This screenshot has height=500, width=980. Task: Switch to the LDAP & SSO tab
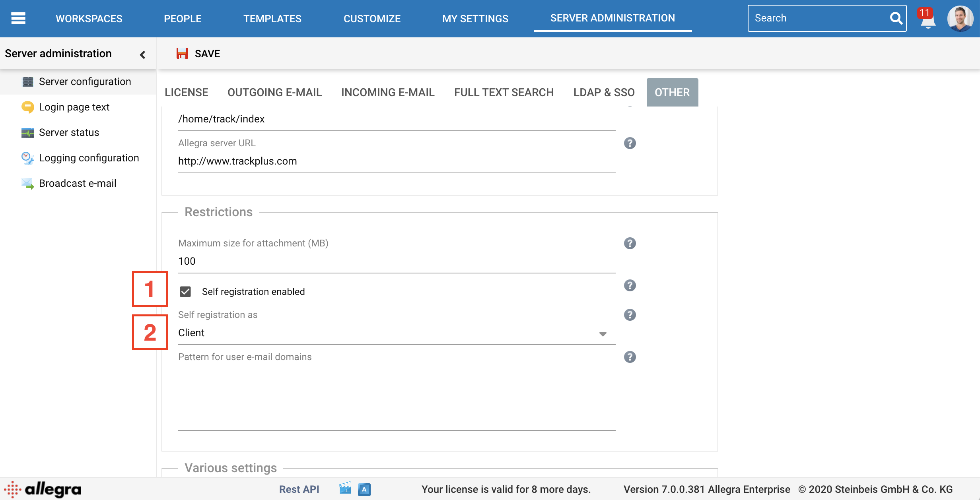pos(604,92)
